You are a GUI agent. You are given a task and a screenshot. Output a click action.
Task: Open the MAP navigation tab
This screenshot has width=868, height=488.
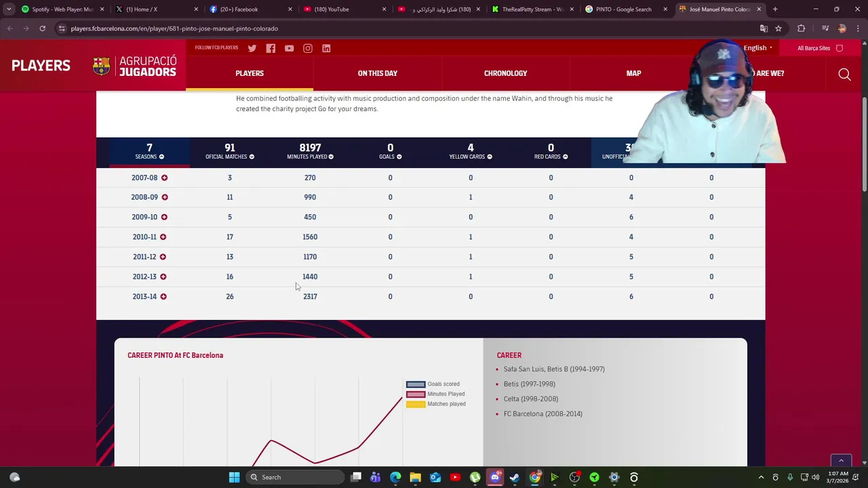pyautogui.click(x=633, y=73)
